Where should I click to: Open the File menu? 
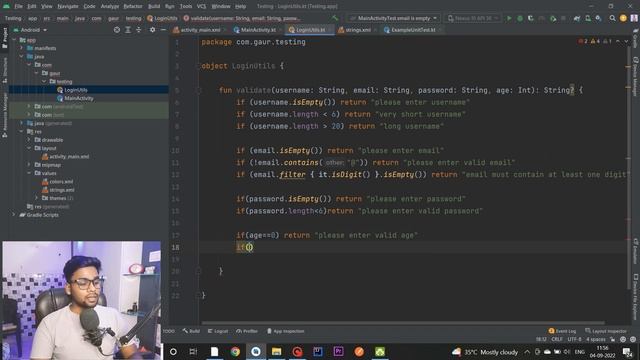18,6
